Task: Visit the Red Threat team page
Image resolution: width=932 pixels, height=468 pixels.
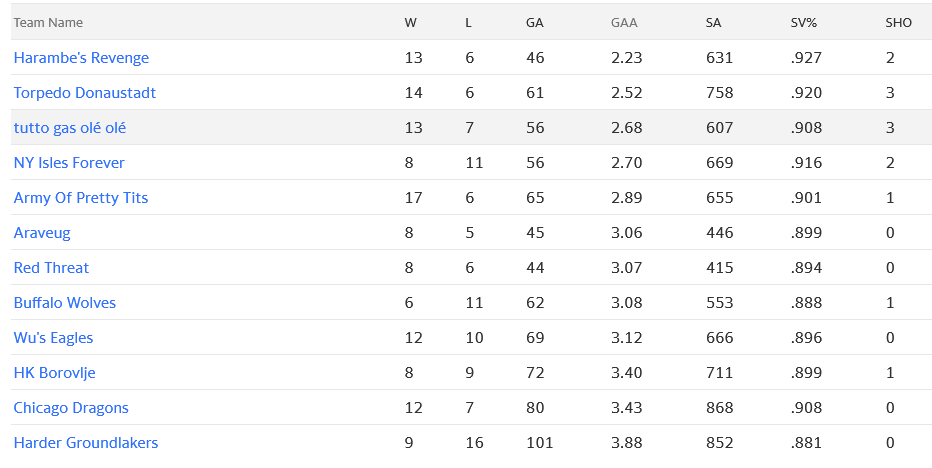Action: point(51,268)
